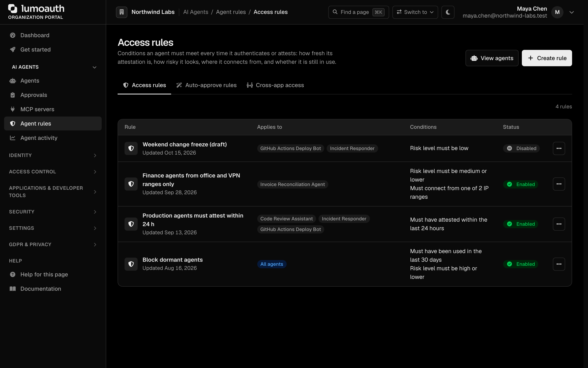Click AI Agents in the breadcrumb
The image size is (588, 368).
(196, 12)
